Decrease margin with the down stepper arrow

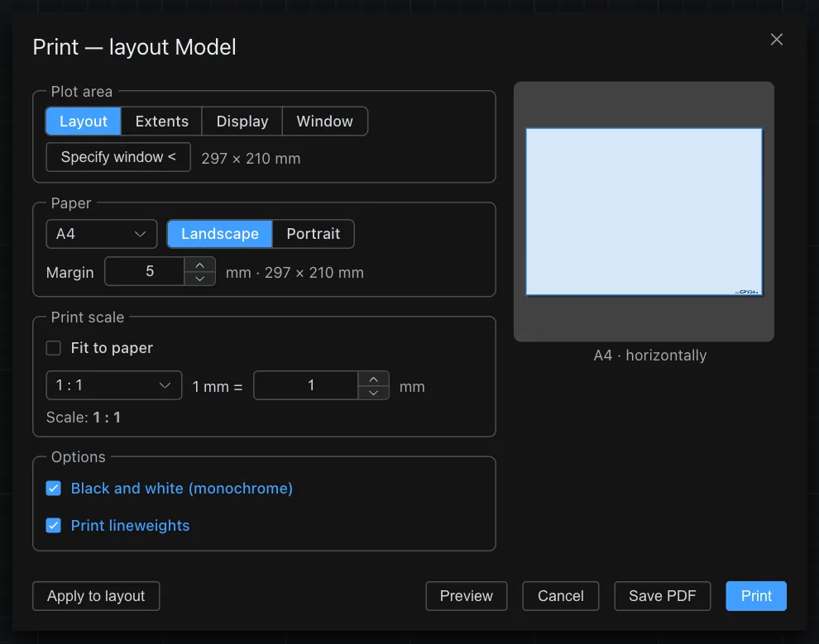(199, 279)
